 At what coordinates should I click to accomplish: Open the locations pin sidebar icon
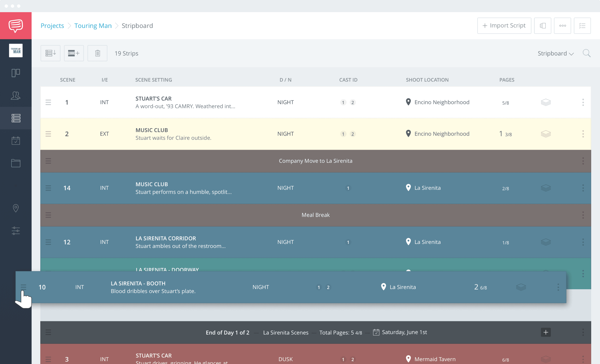point(15,208)
